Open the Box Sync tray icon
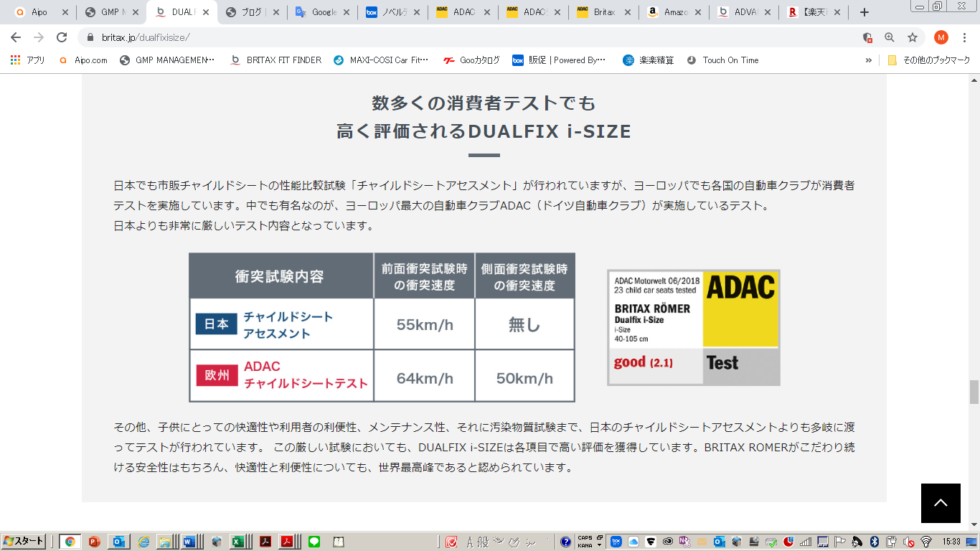 click(616, 542)
